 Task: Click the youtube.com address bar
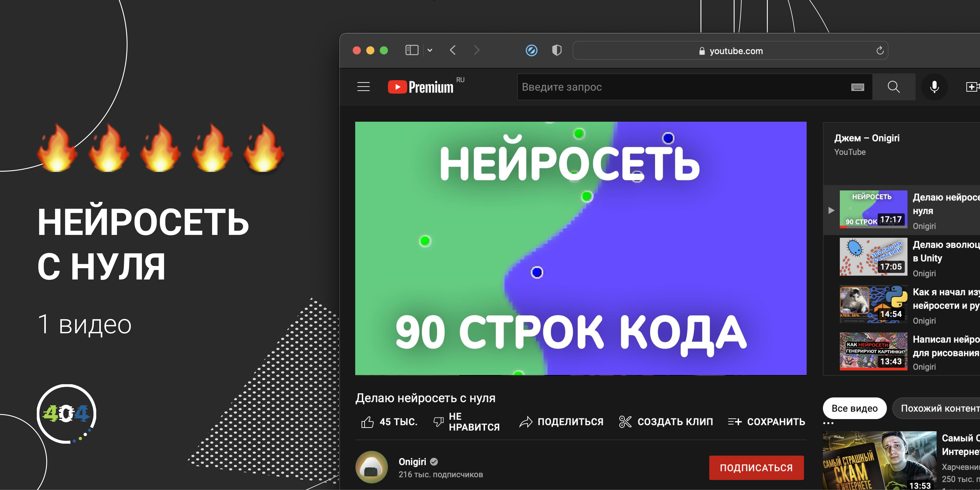pyautogui.click(x=730, y=51)
